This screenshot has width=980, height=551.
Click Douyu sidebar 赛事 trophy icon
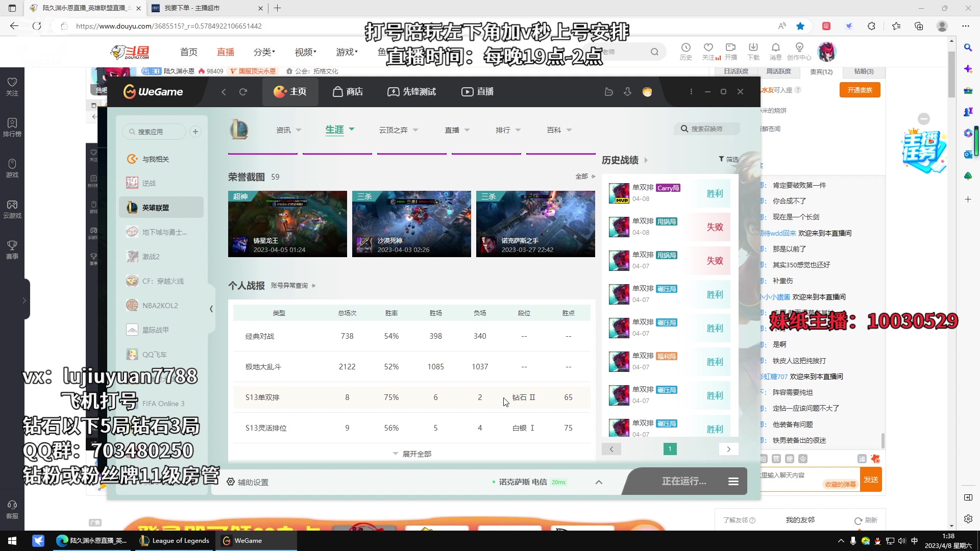12,249
